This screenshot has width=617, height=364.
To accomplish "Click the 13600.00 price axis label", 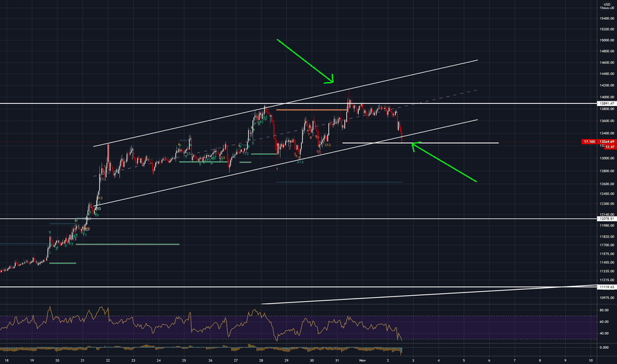I will pyautogui.click(x=607, y=121).
